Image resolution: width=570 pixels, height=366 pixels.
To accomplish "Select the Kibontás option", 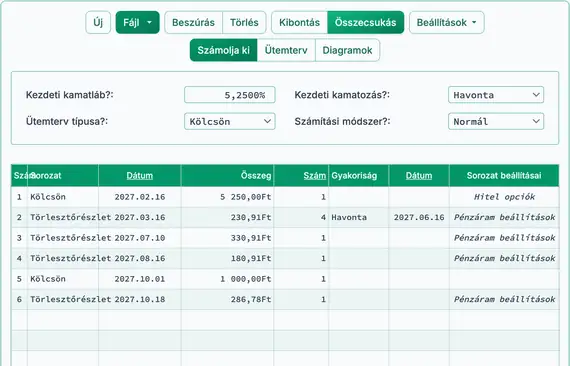I will tap(300, 23).
